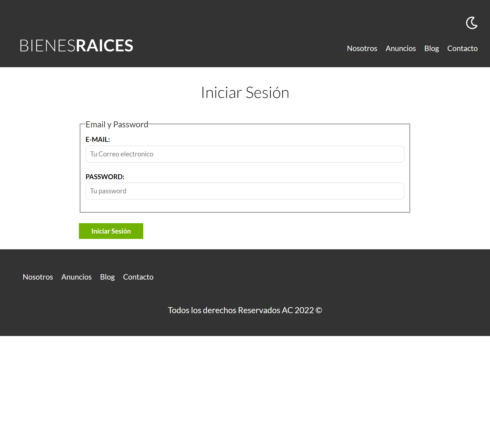490x448 pixels.
Task: Open the Nosotros page from header navigation
Action: click(362, 48)
